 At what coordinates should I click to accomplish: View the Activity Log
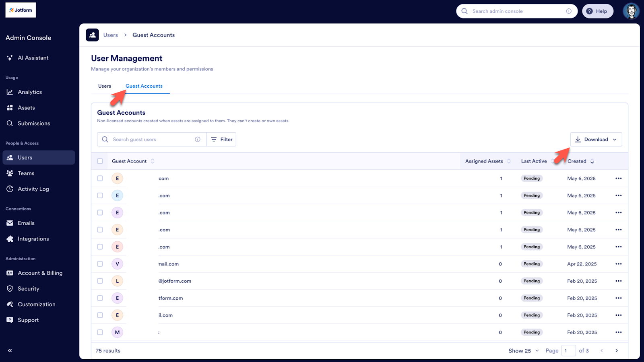tap(33, 189)
